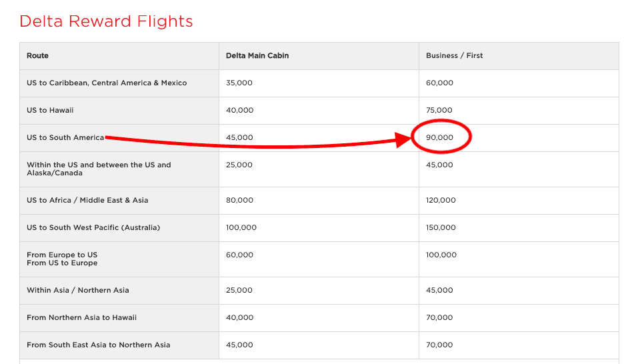Click From Northern Asia to Hawaii route

81,317
